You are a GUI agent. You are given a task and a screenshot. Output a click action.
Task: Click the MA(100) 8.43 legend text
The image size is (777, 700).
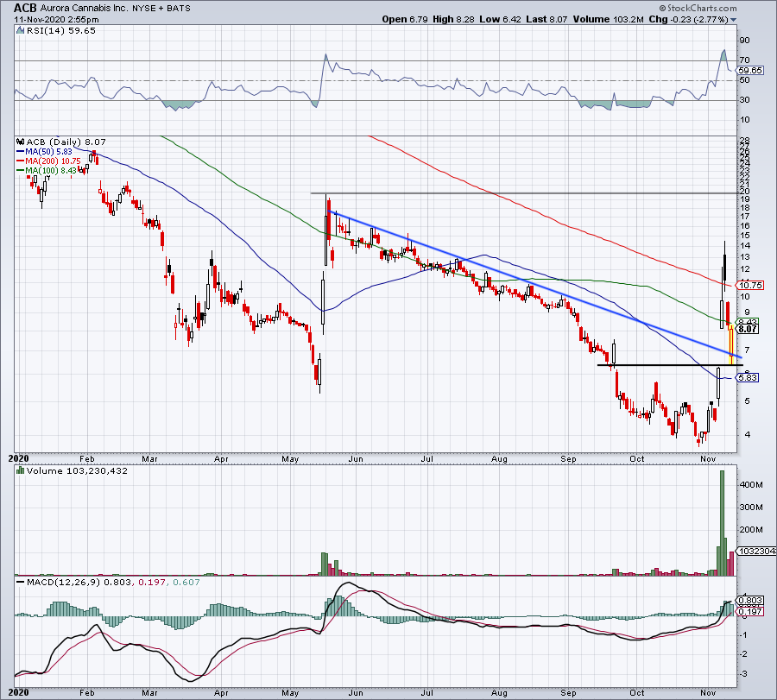coord(51,171)
